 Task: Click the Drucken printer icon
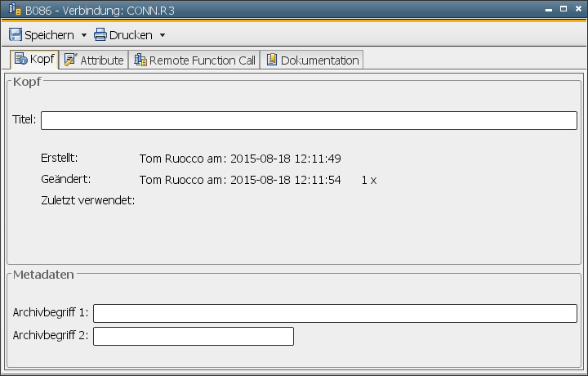(100, 34)
